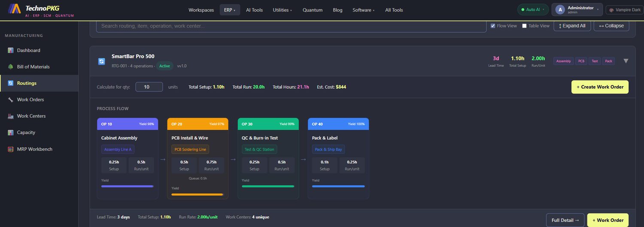Click the TechnoPKG logo

[x=15, y=9]
